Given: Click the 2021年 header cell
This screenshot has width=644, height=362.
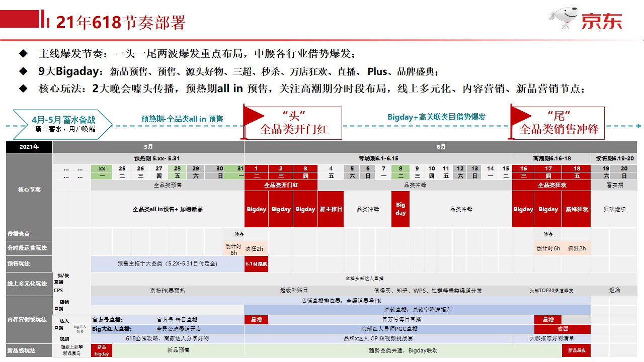Looking at the screenshot, I should pyautogui.click(x=29, y=147).
